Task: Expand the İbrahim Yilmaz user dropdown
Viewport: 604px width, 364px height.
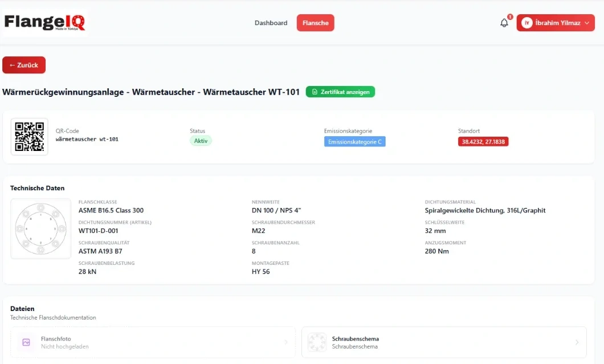Action: tap(556, 23)
